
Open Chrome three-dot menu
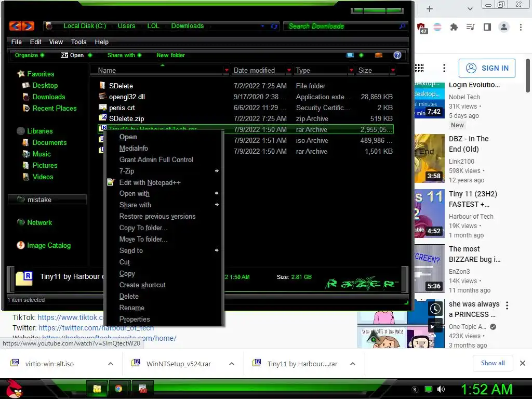click(521, 27)
